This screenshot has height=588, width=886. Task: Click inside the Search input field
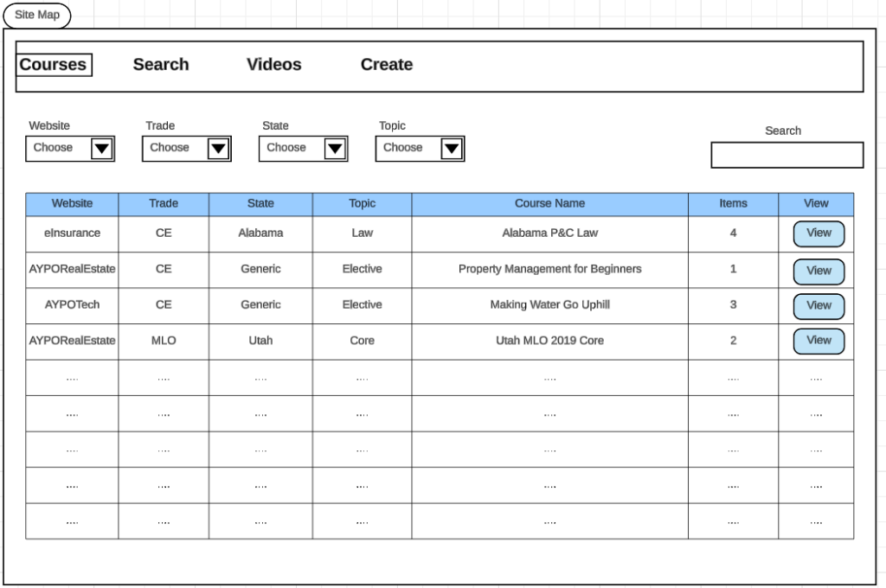click(786, 156)
